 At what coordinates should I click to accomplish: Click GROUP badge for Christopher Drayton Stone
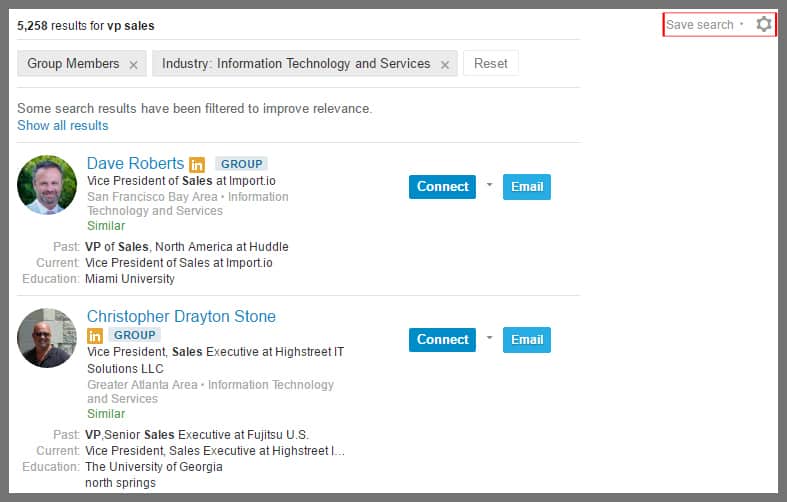pyautogui.click(x=134, y=335)
